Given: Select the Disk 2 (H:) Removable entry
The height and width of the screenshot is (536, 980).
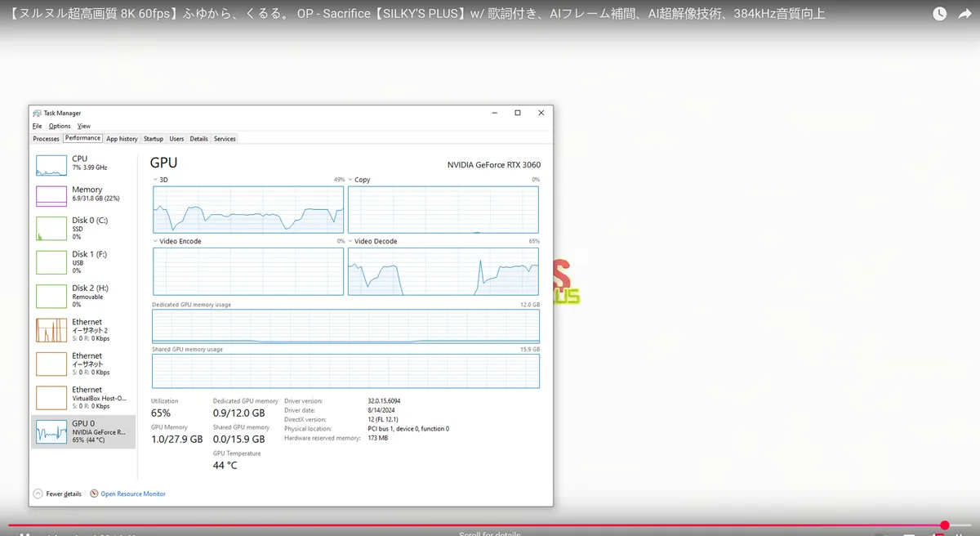Looking at the screenshot, I should tap(83, 296).
